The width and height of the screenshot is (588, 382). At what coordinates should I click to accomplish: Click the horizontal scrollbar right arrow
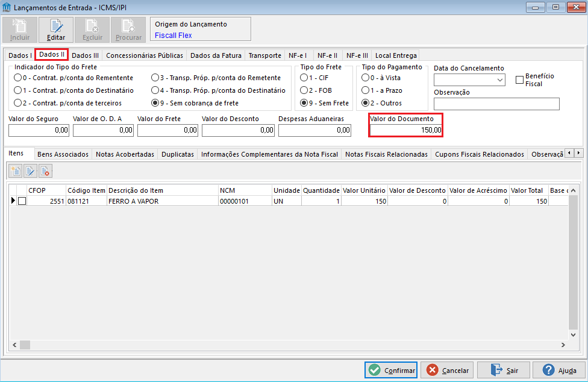pos(563,345)
